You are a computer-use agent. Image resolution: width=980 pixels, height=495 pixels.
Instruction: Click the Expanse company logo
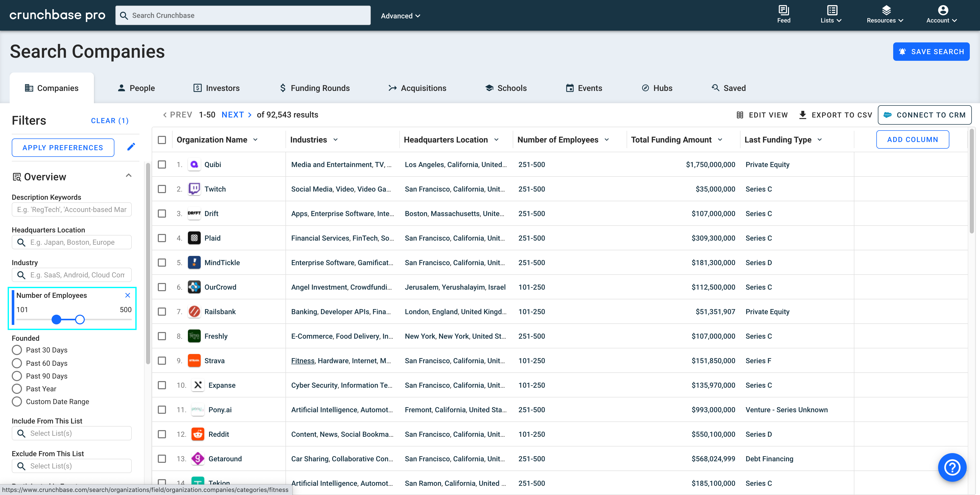[x=198, y=385]
